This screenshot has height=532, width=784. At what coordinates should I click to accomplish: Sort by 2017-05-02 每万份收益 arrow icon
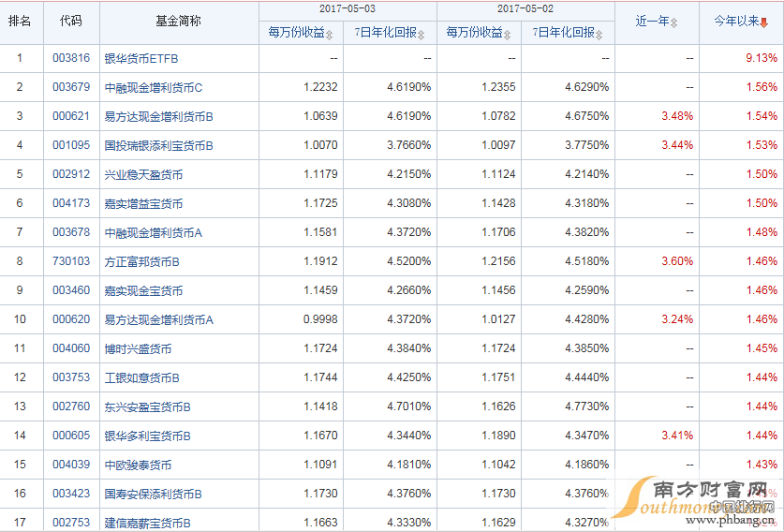tap(507, 35)
